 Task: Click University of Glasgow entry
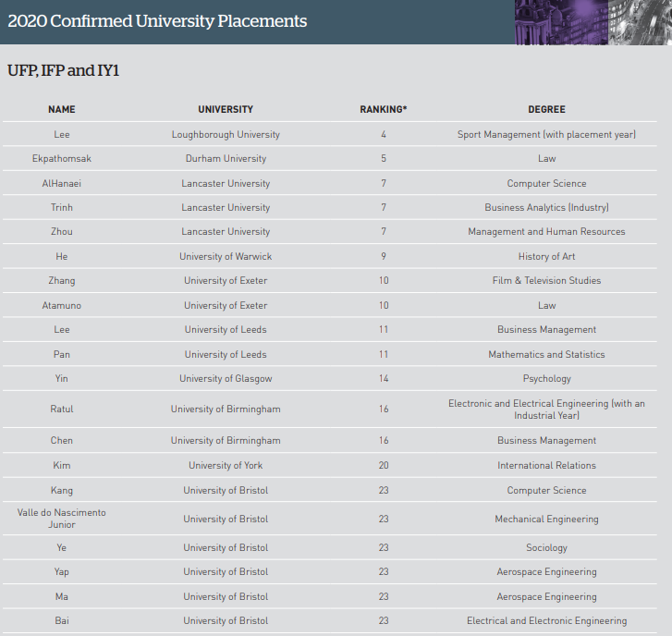click(226, 378)
